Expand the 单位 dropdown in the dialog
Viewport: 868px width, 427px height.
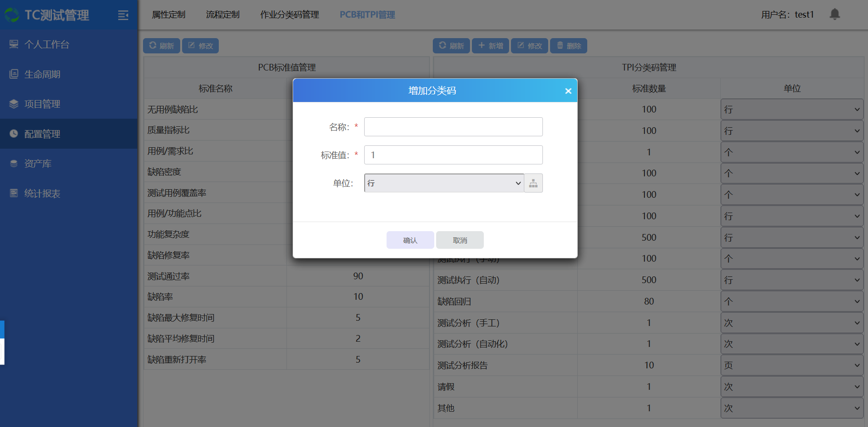click(x=444, y=183)
